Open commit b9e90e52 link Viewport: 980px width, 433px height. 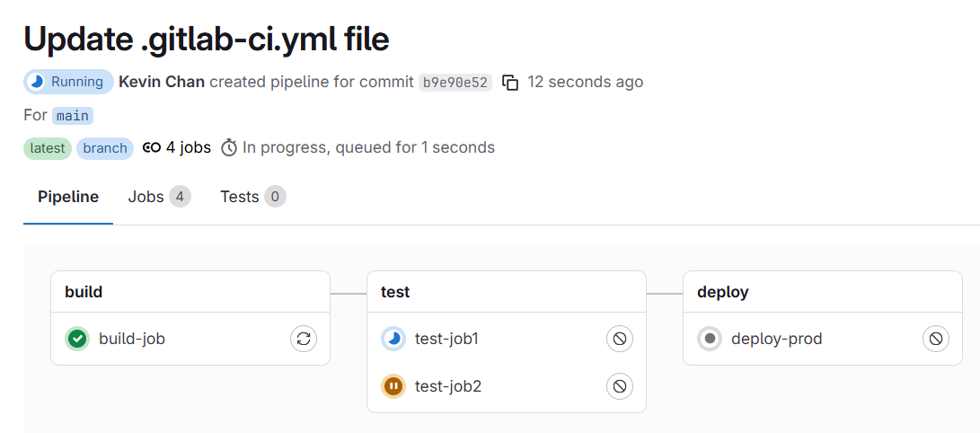point(455,83)
